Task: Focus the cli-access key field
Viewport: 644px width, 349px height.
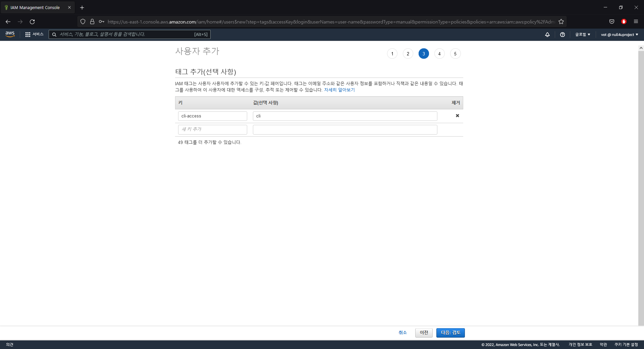Action: [213, 116]
